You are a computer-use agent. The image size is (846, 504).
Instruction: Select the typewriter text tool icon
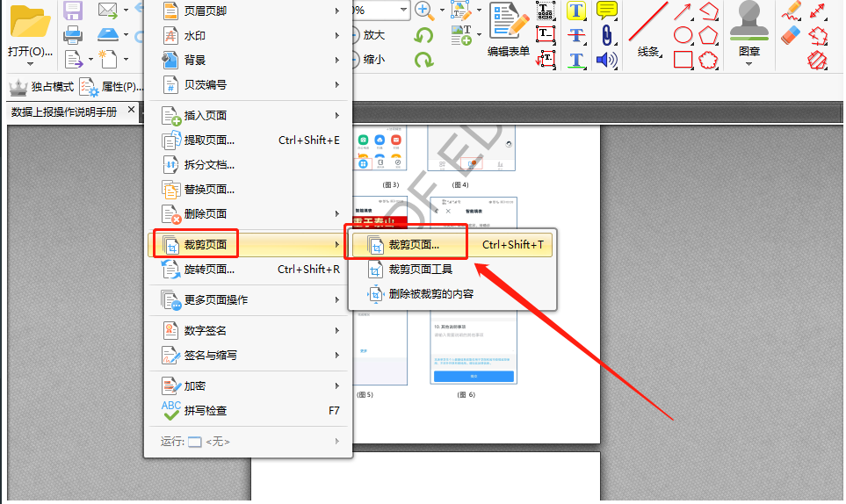[546, 11]
